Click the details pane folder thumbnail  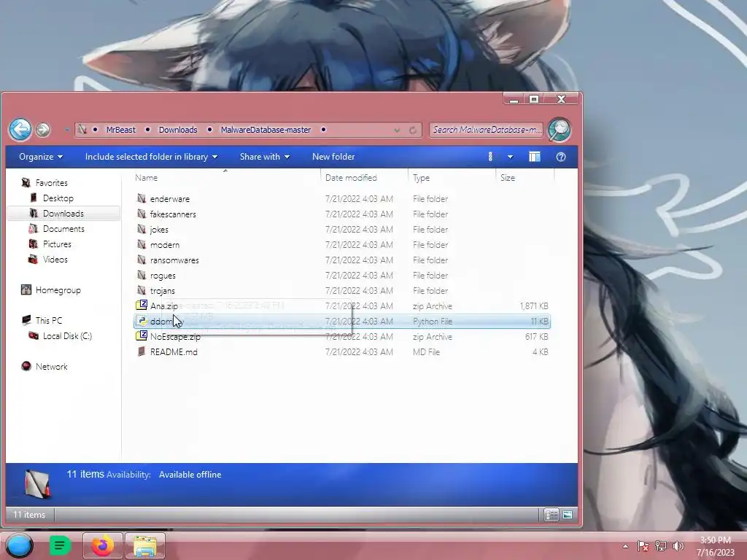pyautogui.click(x=36, y=484)
